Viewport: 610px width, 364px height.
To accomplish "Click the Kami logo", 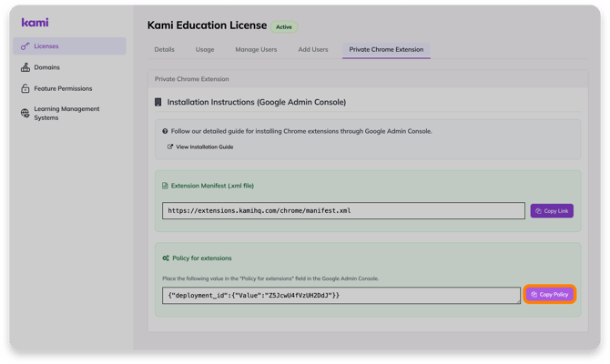I will point(35,23).
